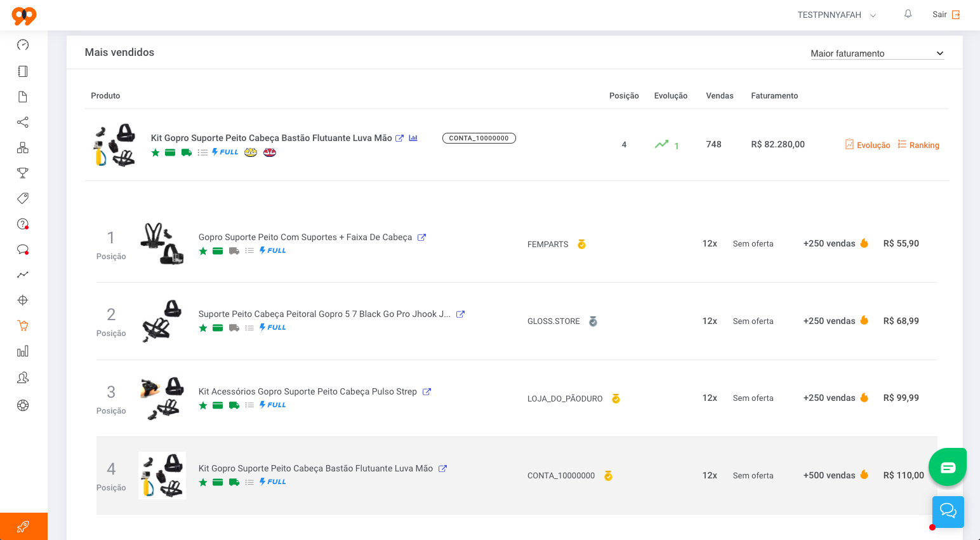Click title Gopro Suporte Peito Com Suportes + Faixa

pyautogui.click(x=305, y=237)
